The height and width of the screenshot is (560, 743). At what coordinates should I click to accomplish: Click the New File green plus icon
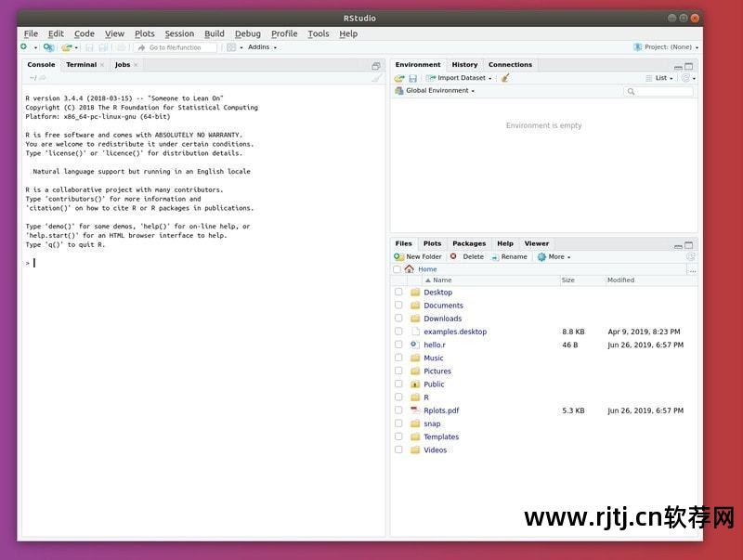pos(24,47)
